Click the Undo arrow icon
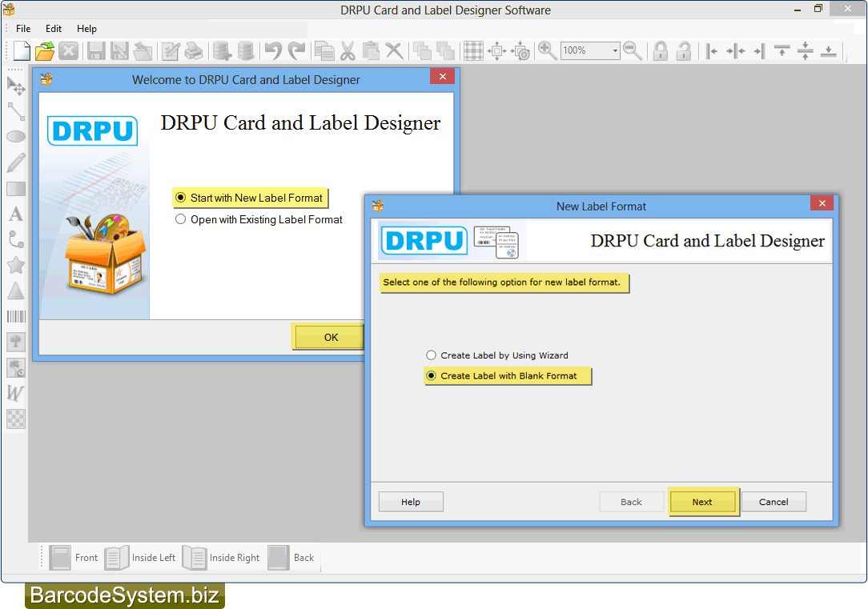Image resolution: width=868 pixels, height=609 pixels. (273, 51)
